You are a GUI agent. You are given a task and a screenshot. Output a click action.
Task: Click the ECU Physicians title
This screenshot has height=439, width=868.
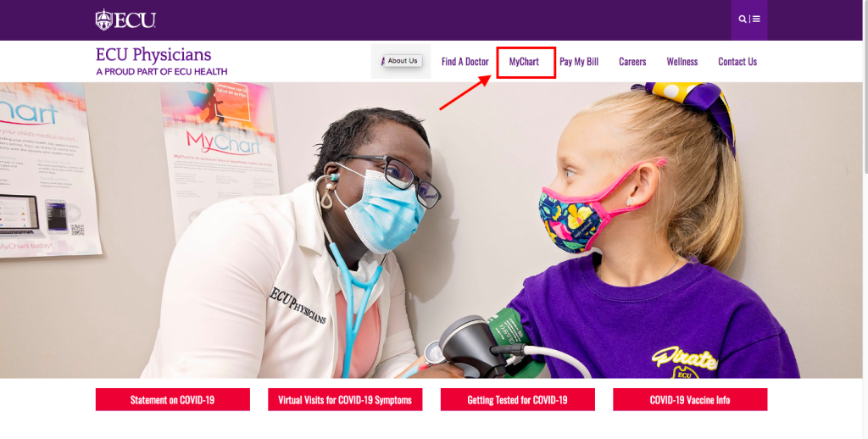point(153,55)
